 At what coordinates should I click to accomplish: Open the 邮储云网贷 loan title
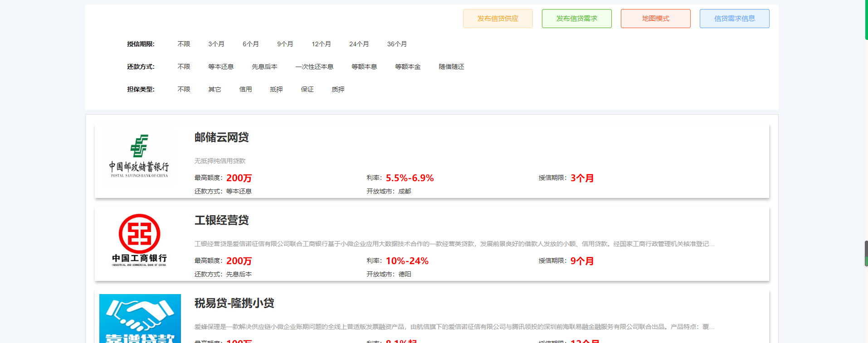[222, 137]
